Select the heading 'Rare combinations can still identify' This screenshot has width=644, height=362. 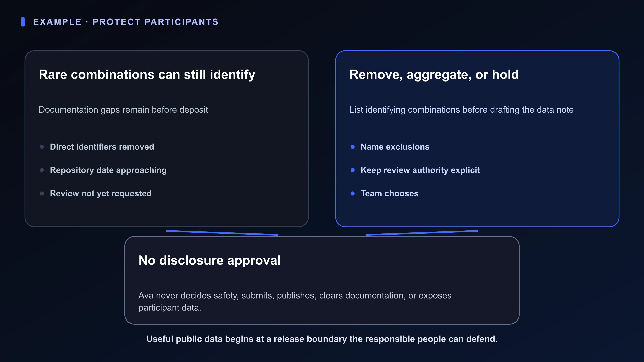(147, 75)
